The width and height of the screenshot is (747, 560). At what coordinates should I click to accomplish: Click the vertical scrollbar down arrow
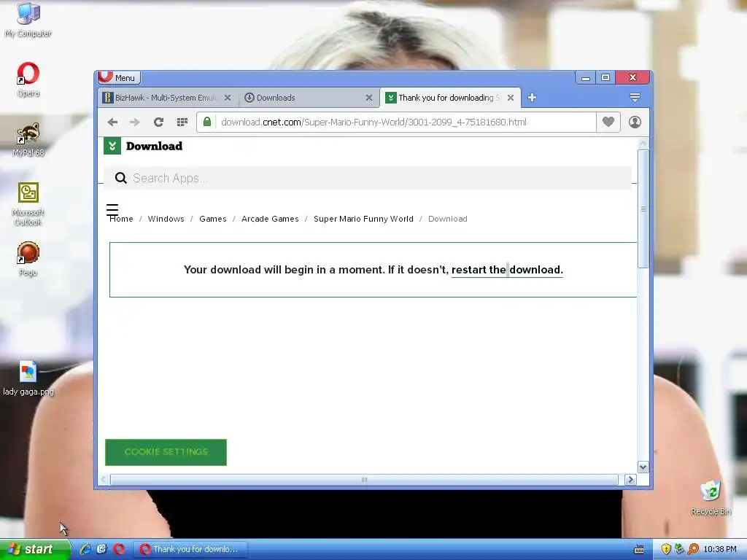click(643, 467)
